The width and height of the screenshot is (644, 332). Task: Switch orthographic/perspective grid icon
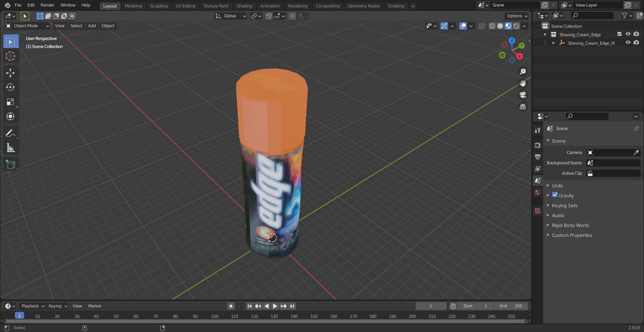pyautogui.click(x=522, y=107)
